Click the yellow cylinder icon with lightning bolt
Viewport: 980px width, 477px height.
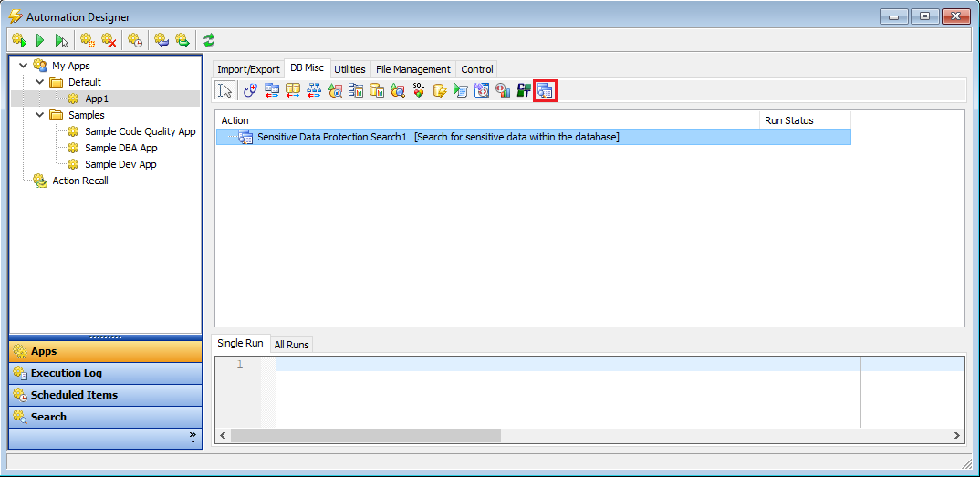point(440,91)
